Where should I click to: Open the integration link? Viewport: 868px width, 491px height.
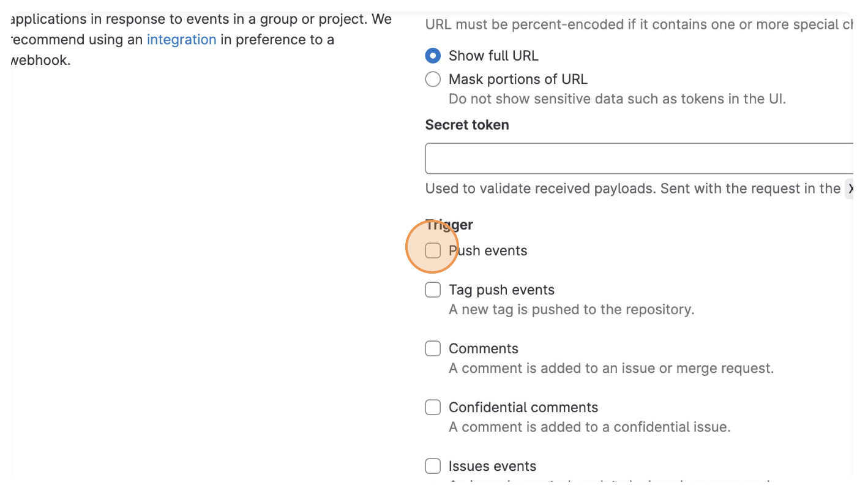(x=181, y=39)
